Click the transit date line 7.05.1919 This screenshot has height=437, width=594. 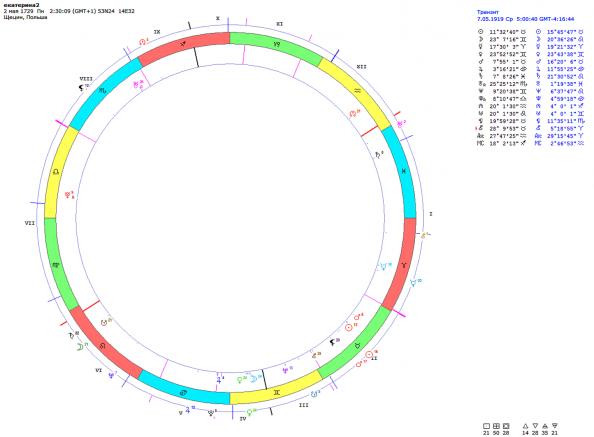[x=525, y=19]
